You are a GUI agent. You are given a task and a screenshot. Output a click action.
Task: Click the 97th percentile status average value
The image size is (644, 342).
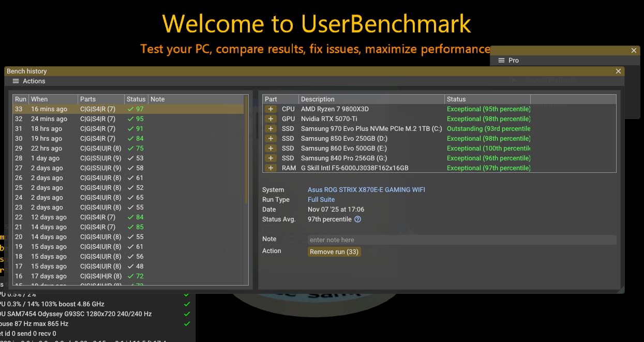pos(330,219)
